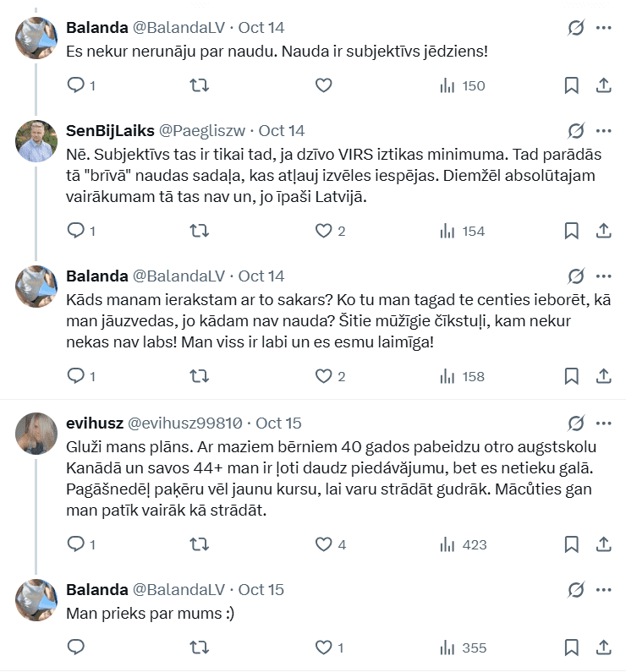Reply to Balanda's "Man prieks par mums" tweet

(75, 647)
